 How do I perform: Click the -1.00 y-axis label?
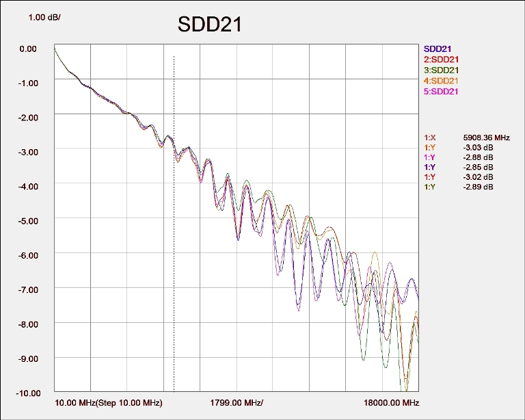(28, 83)
